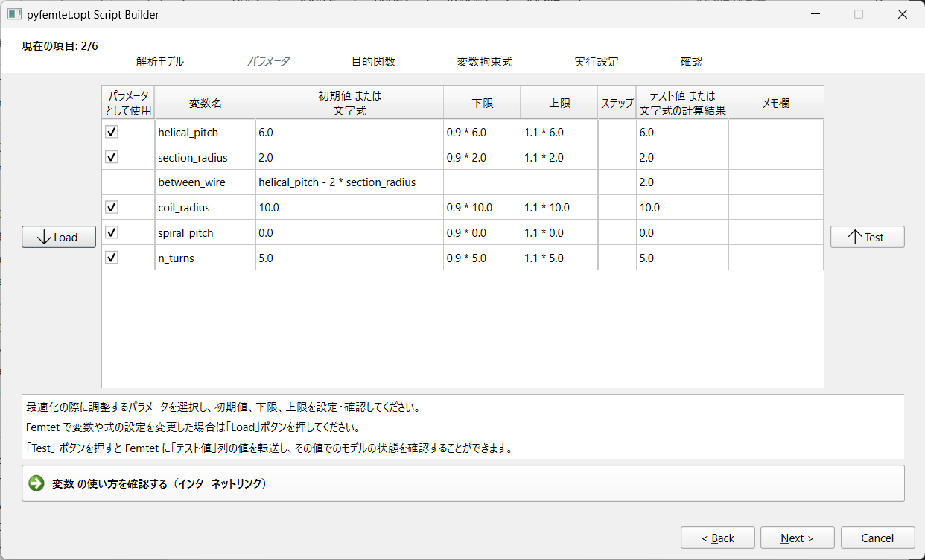Click the coil_radius initial value 10.0
The width and height of the screenshot is (925, 560).
coord(349,207)
